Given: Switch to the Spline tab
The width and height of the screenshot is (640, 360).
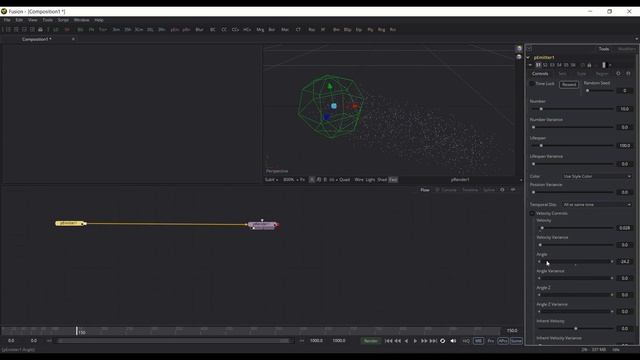Looking at the screenshot, I should 489,190.
